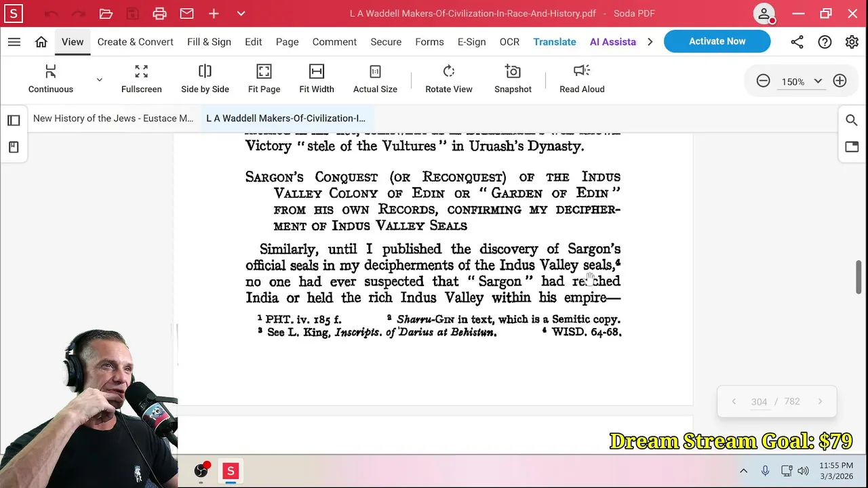Zoom out with minus button
The image size is (868, 488).
pos(763,81)
